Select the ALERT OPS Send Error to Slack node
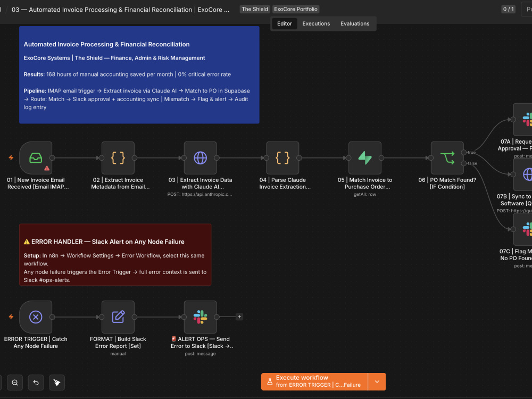Screen dimensions: 532x399 (200, 317)
